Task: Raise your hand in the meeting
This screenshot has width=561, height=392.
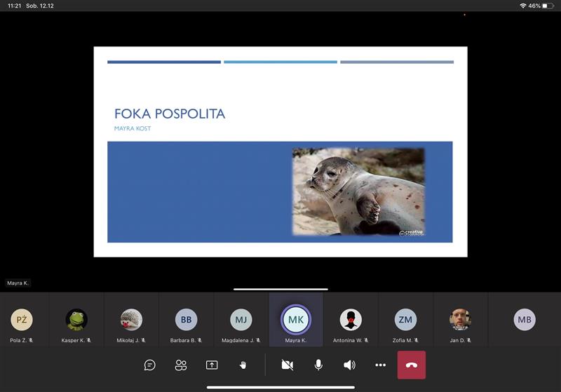Action: [243, 365]
